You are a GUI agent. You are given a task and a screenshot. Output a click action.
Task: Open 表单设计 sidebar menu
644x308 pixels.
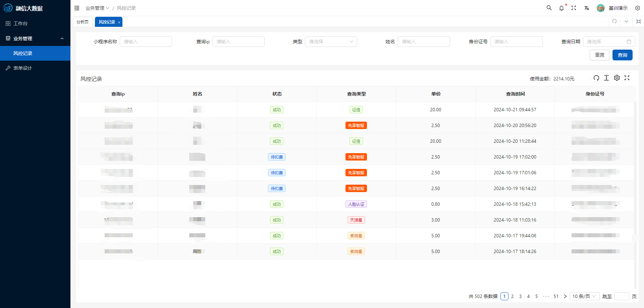(35, 68)
